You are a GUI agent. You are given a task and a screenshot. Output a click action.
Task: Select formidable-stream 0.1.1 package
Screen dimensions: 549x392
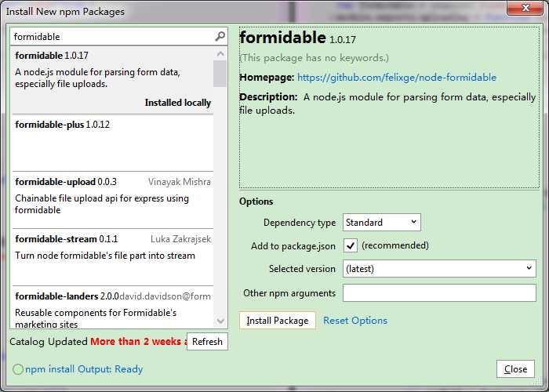(x=113, y=257)
